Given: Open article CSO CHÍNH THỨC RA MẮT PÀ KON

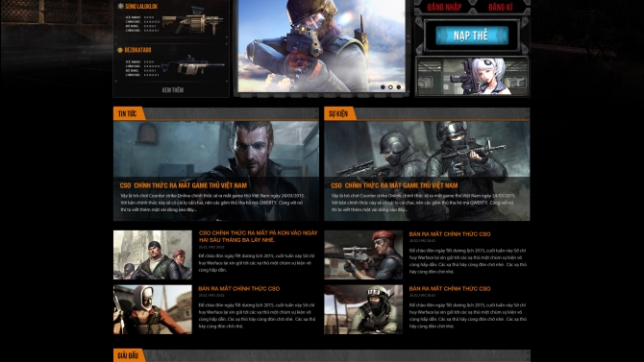Looking at the screenshot, I should 258,236.
